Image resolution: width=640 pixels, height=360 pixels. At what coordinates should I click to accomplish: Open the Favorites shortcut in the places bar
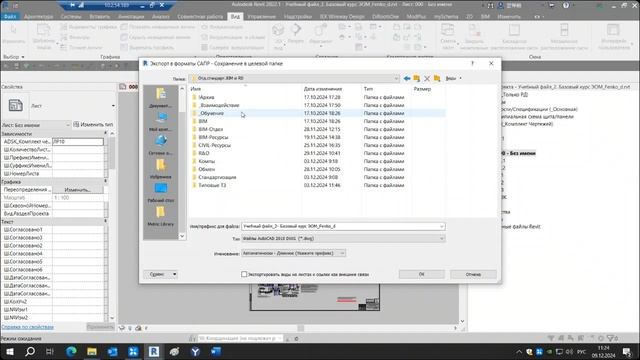tap(160, 169)
